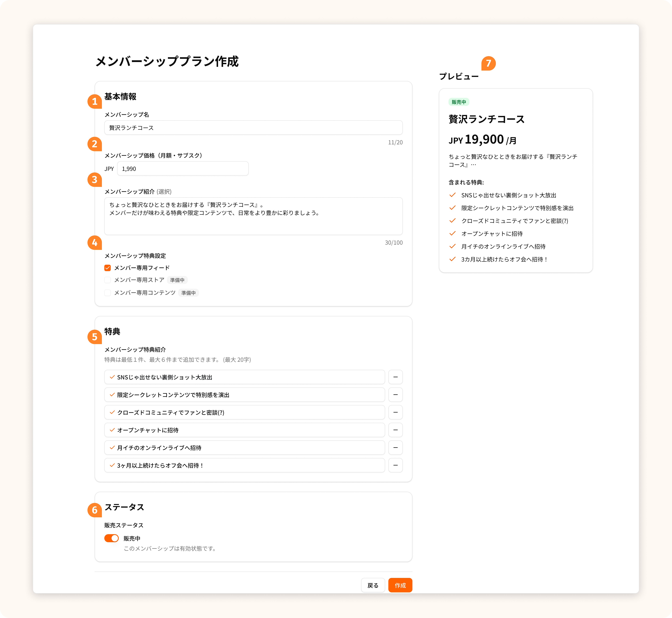Click the minus button for 月イチのオンラインライブへ招待
Viewport: 672px width, 618px height.
[395, 447]
